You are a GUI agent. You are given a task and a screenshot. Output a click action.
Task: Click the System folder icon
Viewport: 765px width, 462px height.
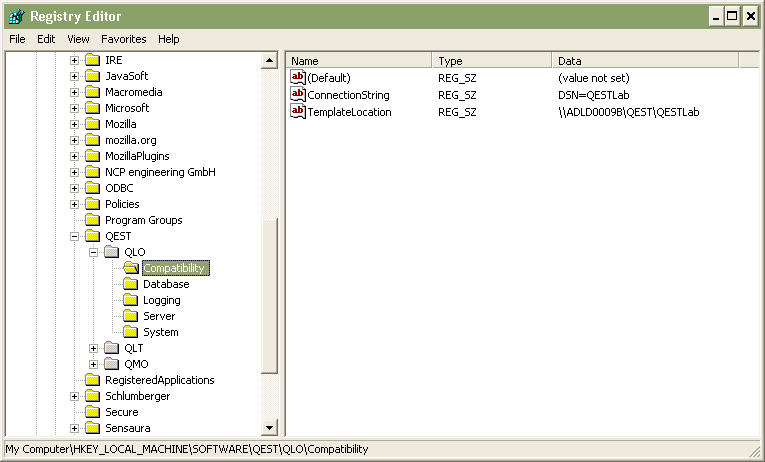130,332
